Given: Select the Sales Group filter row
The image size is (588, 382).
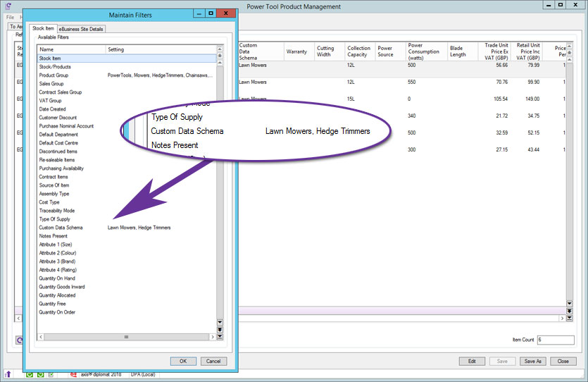Looking at the screenshot, I should point(127,84).
